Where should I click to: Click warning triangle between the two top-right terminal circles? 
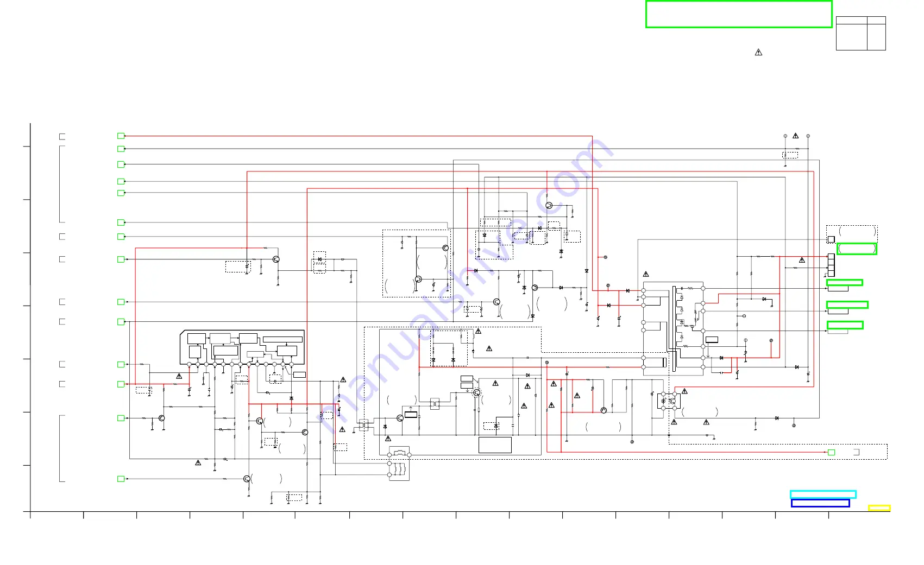796,136
